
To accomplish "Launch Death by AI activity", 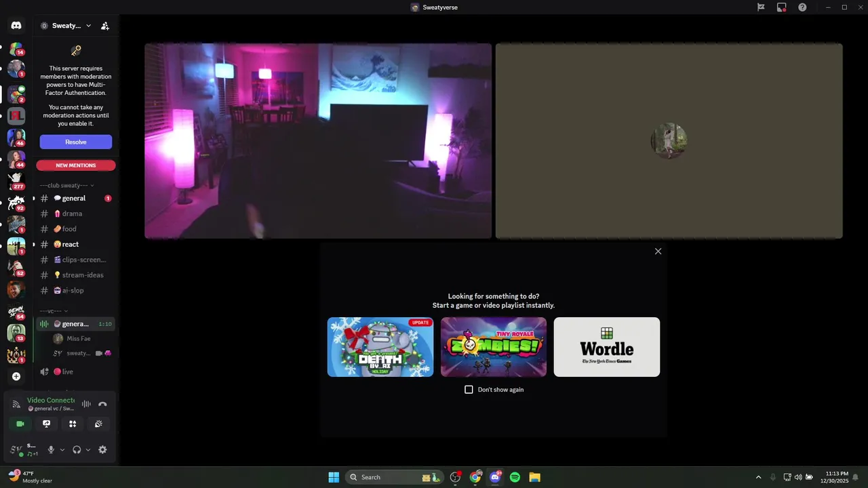I will (x=380, y=347).
